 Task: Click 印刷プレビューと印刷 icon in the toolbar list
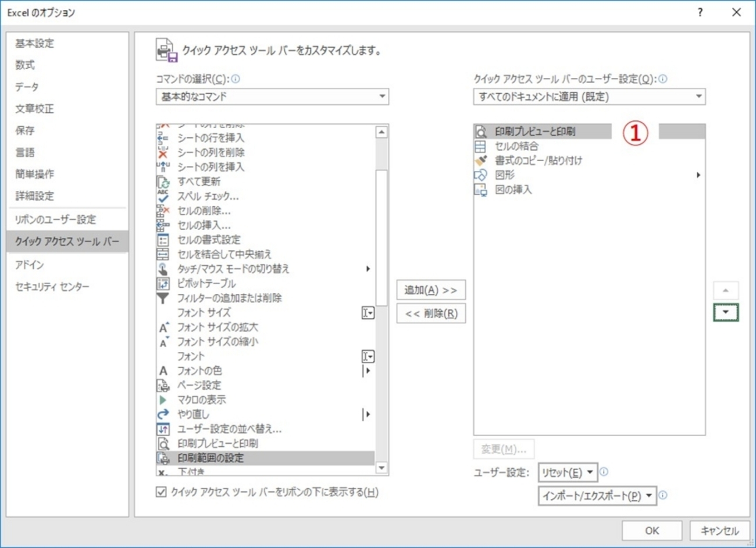point(480,131)
